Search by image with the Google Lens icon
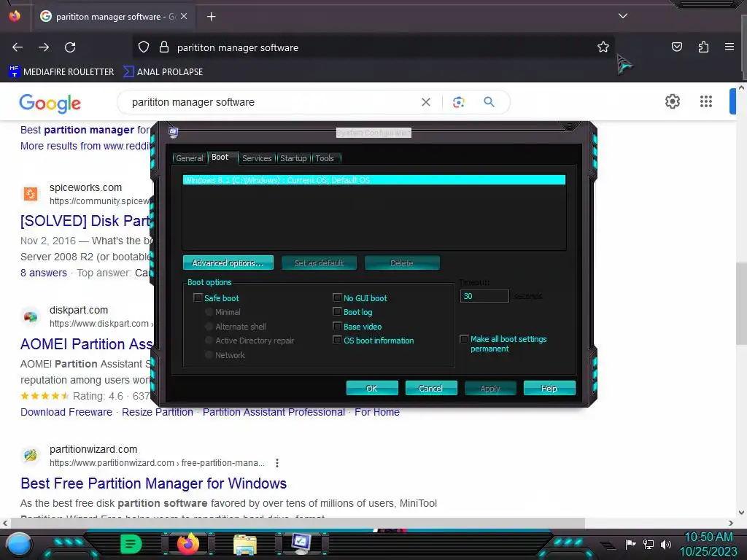The image size is (747, 560). pos(458,102)
